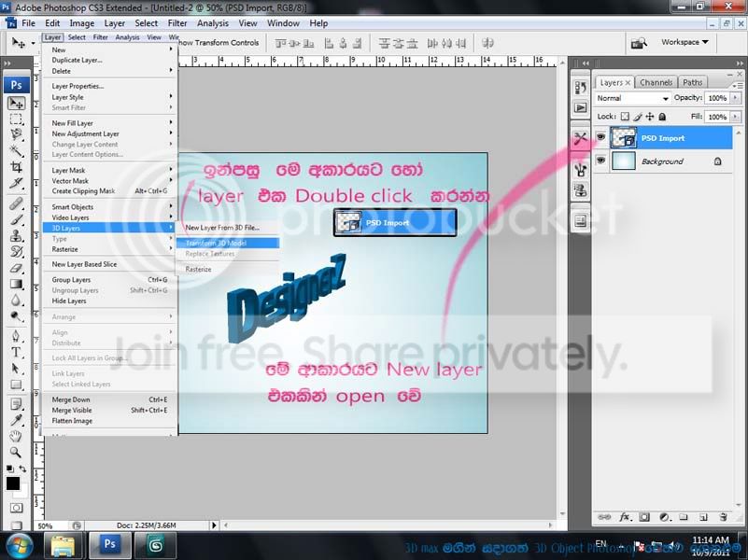
Task: Reset default foreground and background colors
Action: [x=10, y=469]
